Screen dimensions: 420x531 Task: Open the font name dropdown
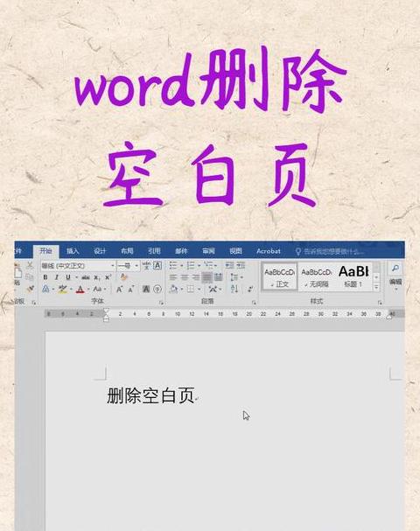point(113,266)
